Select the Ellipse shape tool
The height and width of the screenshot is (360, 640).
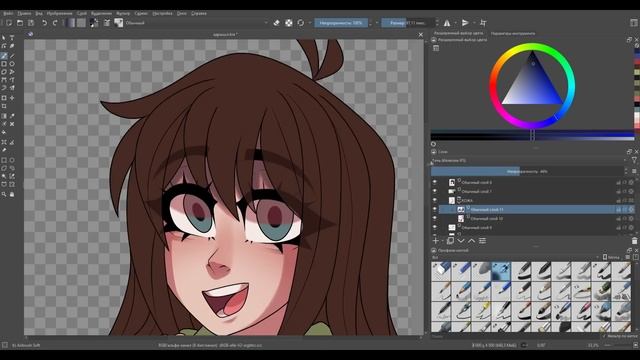pyautogui.click(x=12, y=64)
